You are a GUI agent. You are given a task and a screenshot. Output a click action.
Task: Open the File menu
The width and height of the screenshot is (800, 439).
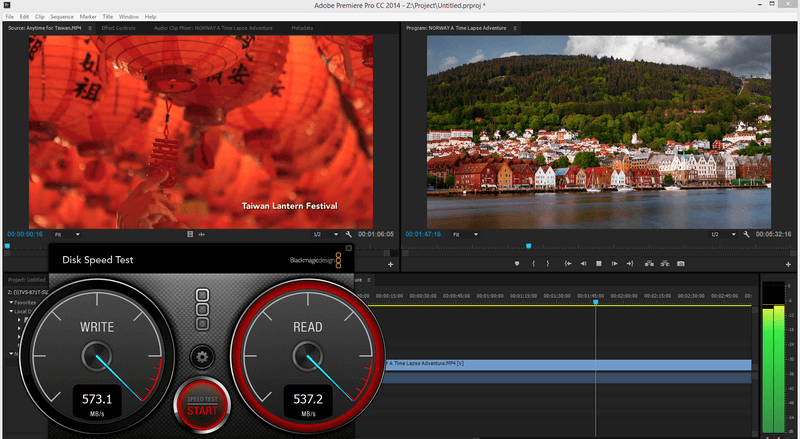point(10,17)
